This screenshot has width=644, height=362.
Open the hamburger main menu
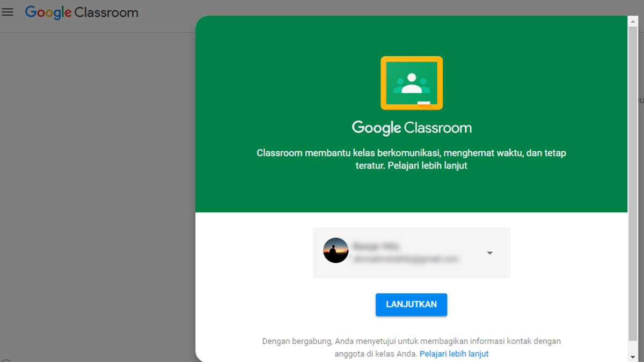pos(8,12)
